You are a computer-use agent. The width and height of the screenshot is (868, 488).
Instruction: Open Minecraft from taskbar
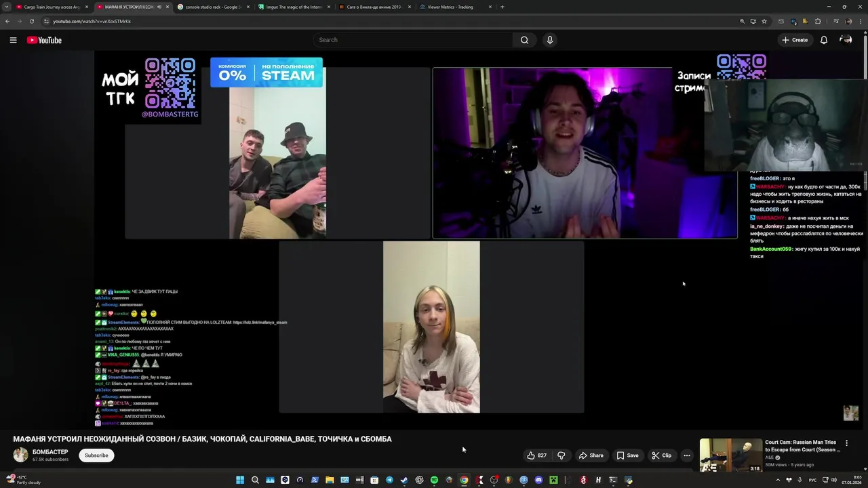[553, 480]
